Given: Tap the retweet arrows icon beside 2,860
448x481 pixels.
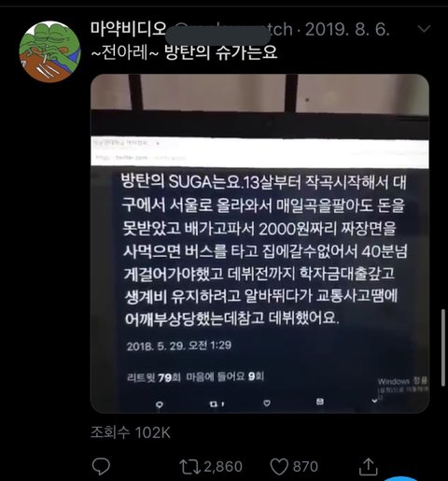Looking at the screenshot, I should [189, 467].
